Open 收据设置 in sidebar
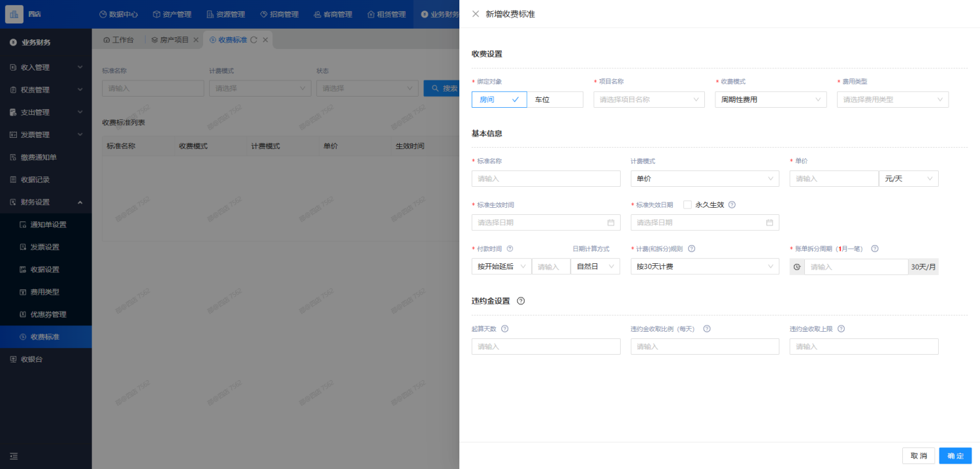 pos(45,270)
